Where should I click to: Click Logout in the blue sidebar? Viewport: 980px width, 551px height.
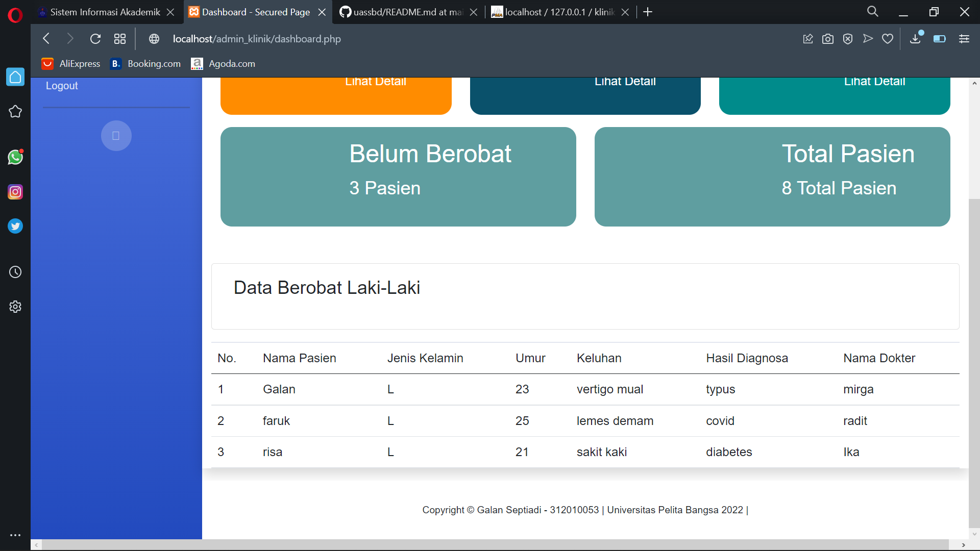click(61, 85)
